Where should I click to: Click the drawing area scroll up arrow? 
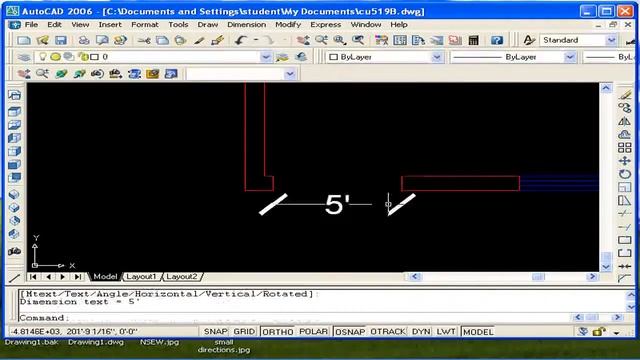tap(606, 88)
